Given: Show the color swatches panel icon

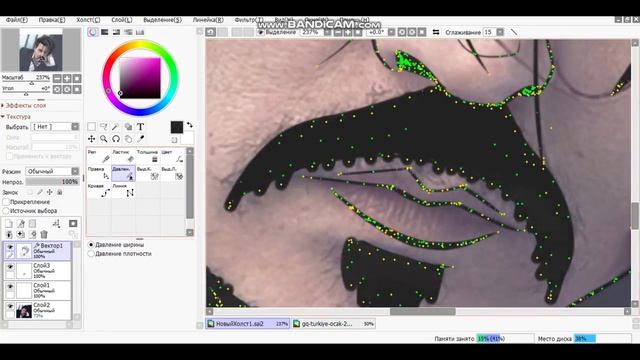Looking at the screenshot, I should (x=140, y=32).
